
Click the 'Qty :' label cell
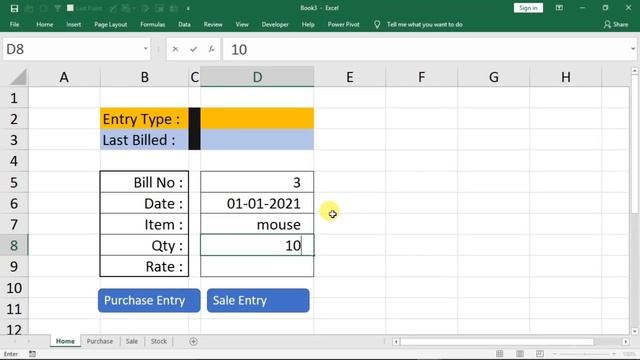144,245
